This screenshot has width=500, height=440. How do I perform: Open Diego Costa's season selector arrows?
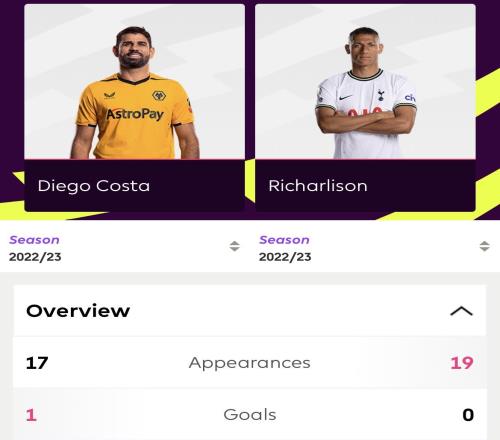coord(234,246)
